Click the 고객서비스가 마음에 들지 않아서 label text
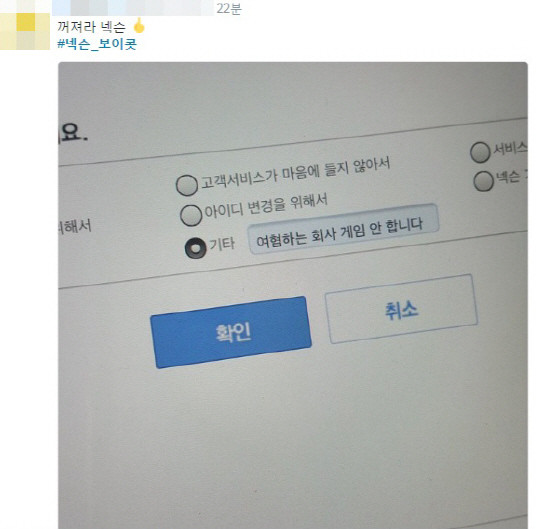 pyautogui.click(x=295, y=173)
